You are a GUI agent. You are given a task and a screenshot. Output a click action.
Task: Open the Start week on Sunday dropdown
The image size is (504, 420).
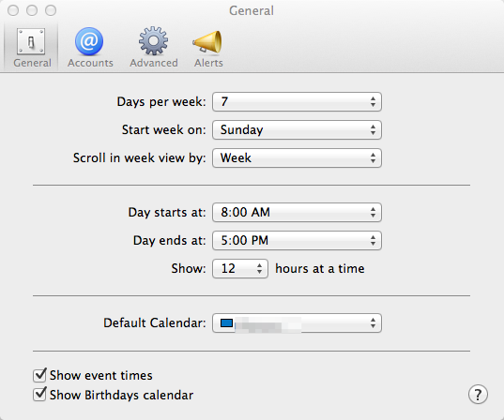click(297, 129)
